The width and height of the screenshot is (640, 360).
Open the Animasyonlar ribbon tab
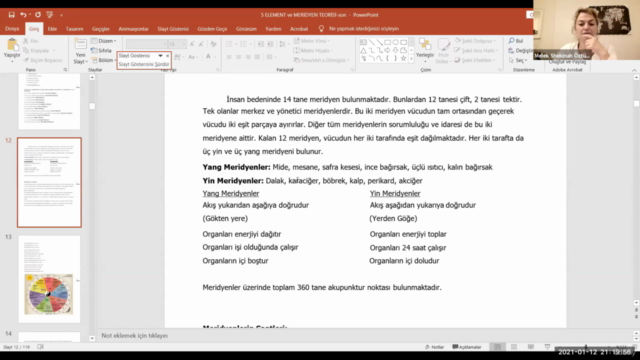point(133,29)
